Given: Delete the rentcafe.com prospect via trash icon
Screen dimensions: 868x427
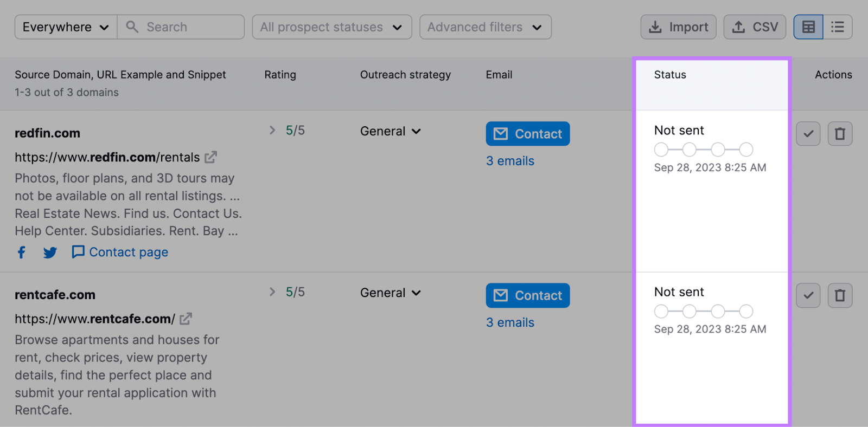Looking at the screenshot, I should [840, 295].
